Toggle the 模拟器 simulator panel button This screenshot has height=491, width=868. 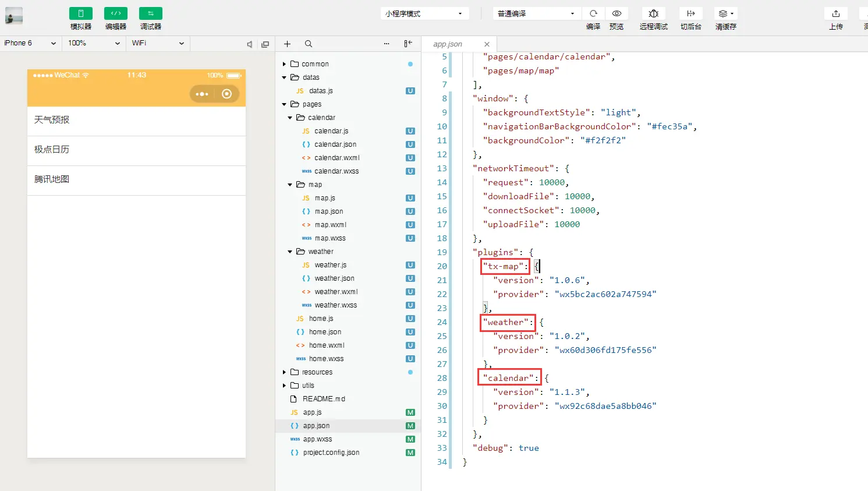(81, 13)
